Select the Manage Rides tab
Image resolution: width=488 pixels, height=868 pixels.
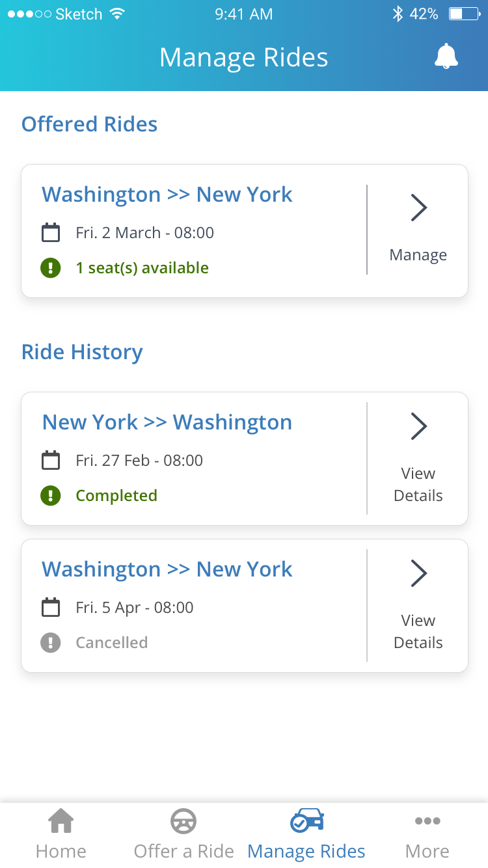coord(306,834)
